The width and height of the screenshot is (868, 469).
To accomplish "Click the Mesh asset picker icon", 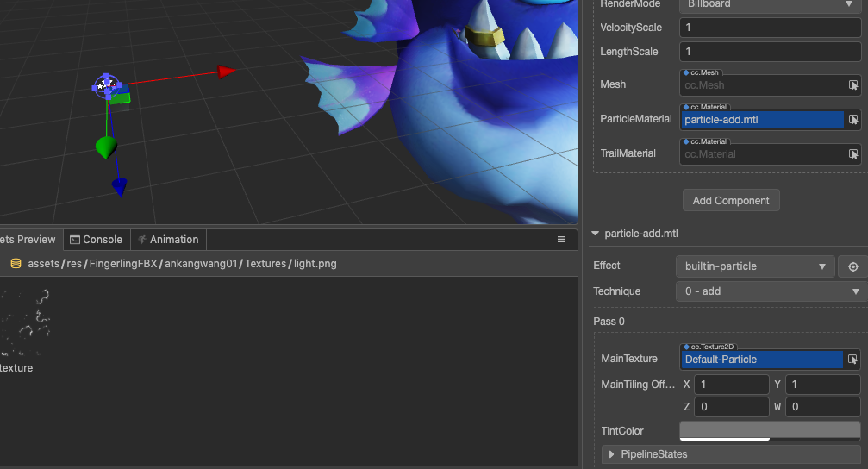I will [x=853, y=85].
